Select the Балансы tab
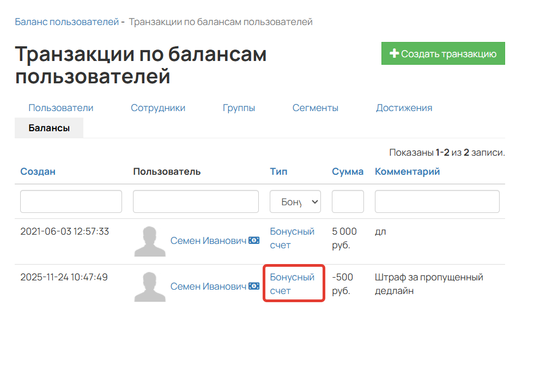The width and height of the screenshot is (534, 392). tap(48, 127)
